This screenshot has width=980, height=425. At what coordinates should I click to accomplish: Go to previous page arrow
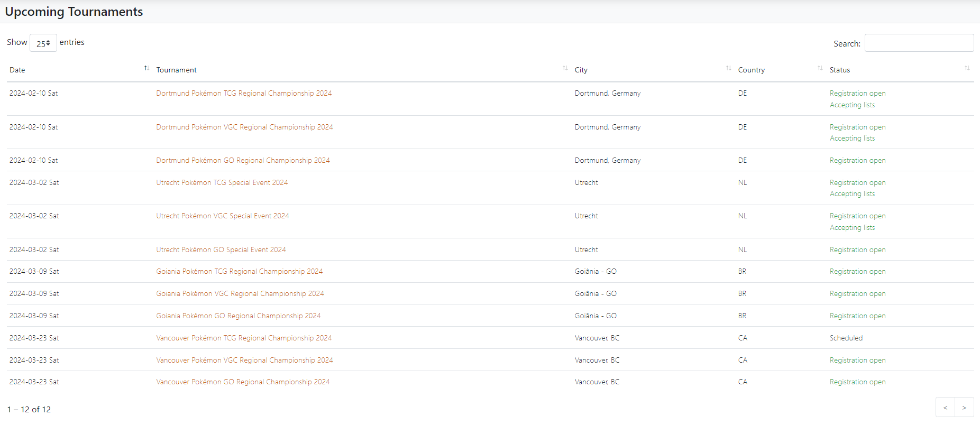pos(945,408)
